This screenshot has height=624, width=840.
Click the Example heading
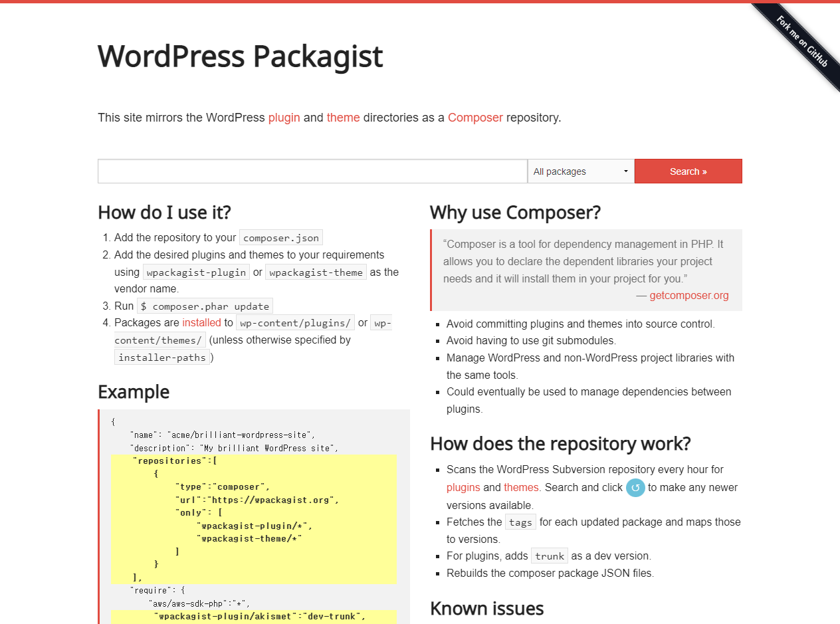coord(134,392)
